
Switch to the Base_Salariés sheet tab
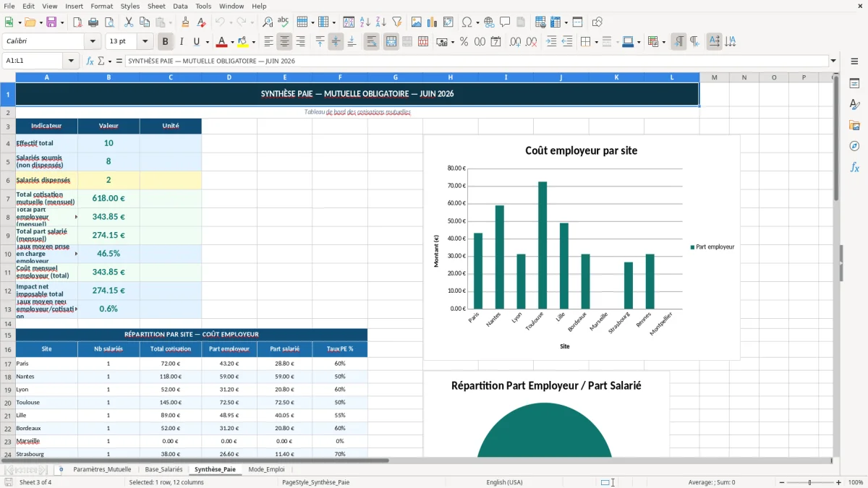pyautogui.click(x=163, y=469)
